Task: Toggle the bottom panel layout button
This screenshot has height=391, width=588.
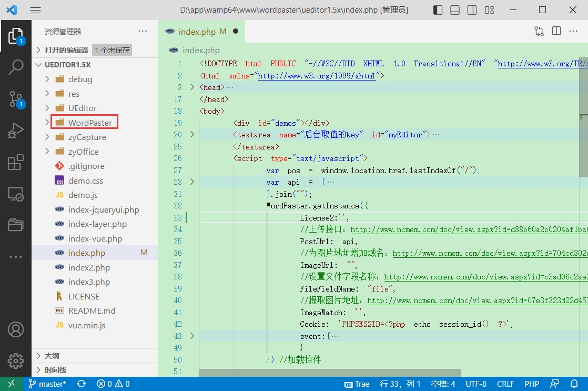Action: 455,10
